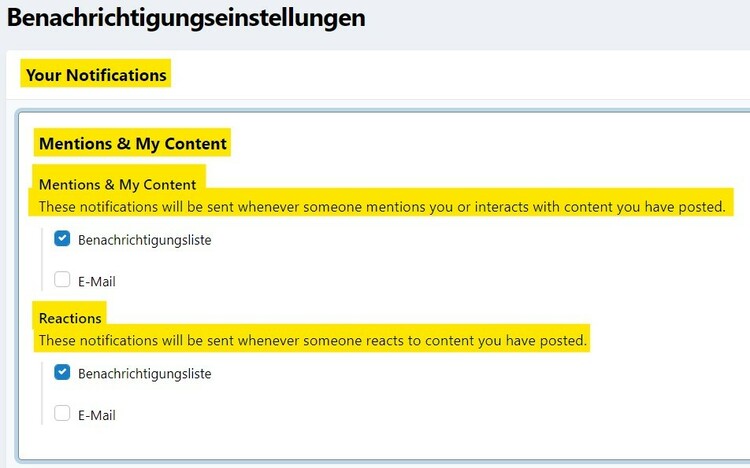
Task: Click empty space right of the Reactions heading
Action: click(400, 318)
